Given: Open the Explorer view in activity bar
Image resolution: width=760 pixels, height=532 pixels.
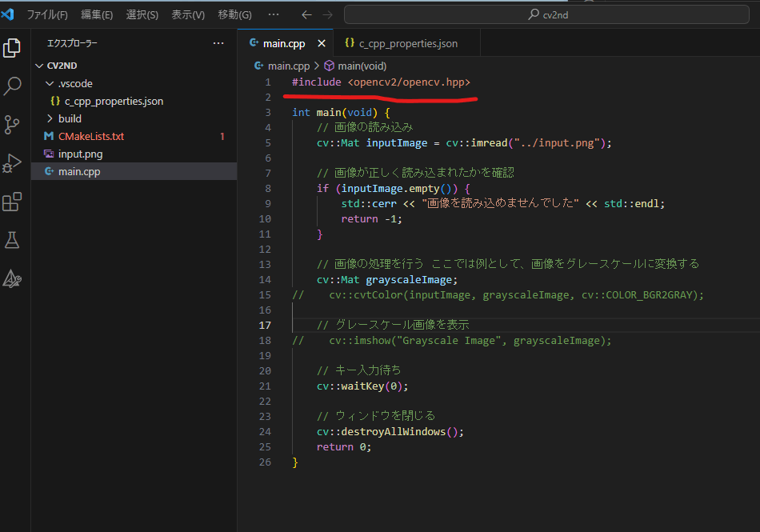Looking at the screenshot, I should click(12, 47).
